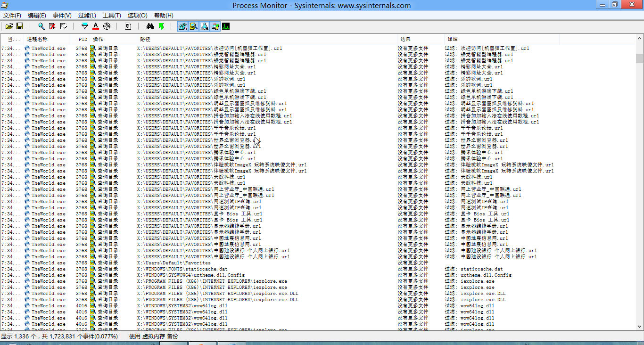Open Find with the binoculars icon
This screenshot has width=644, height=345.
(150, 26)
